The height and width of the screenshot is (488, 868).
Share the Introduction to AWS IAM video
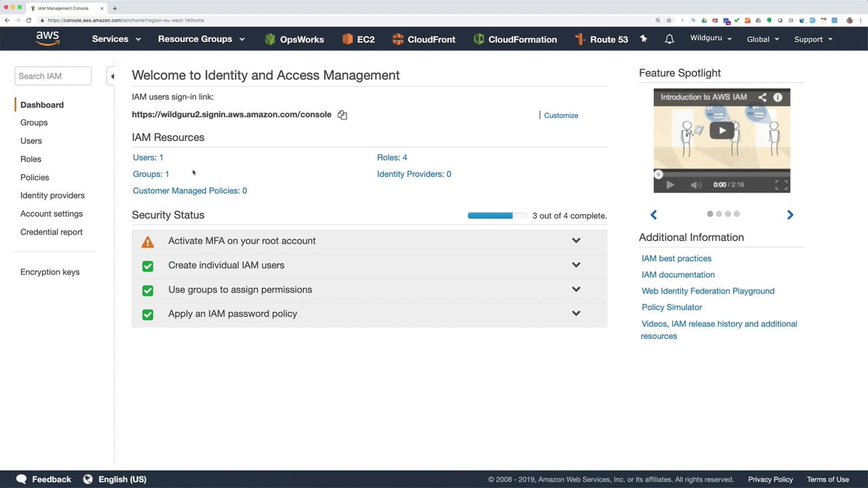762,98
